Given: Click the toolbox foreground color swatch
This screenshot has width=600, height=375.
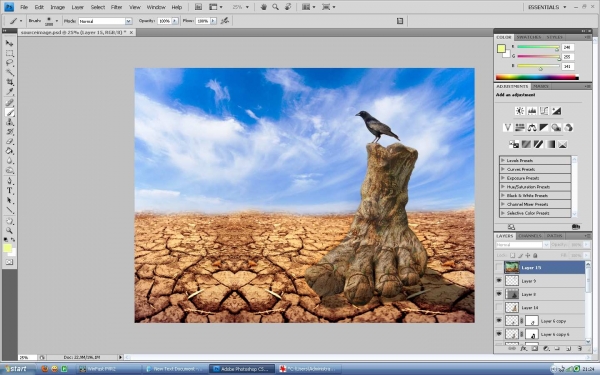Looking at the screenshot, I should pyautogui.click(x=7, y=248).
